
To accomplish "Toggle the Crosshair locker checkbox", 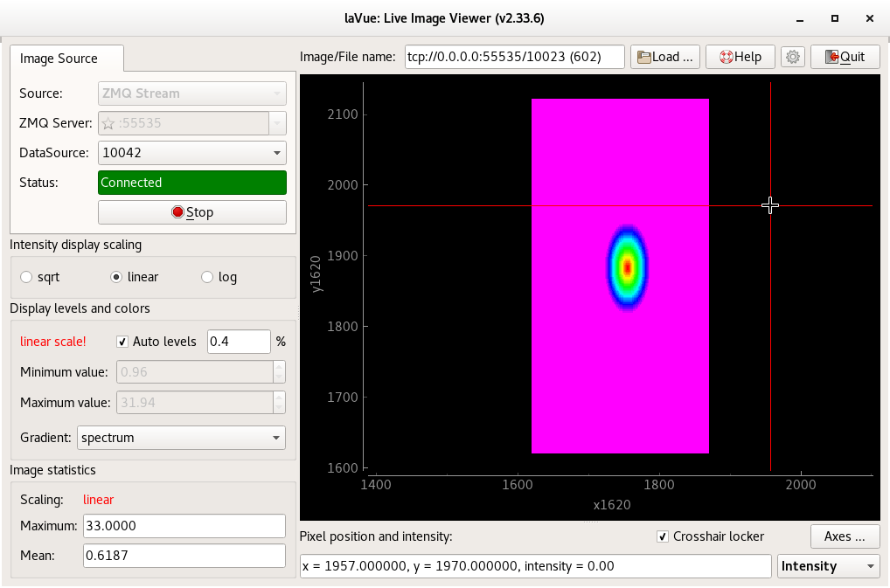I will tap(664, 536).
